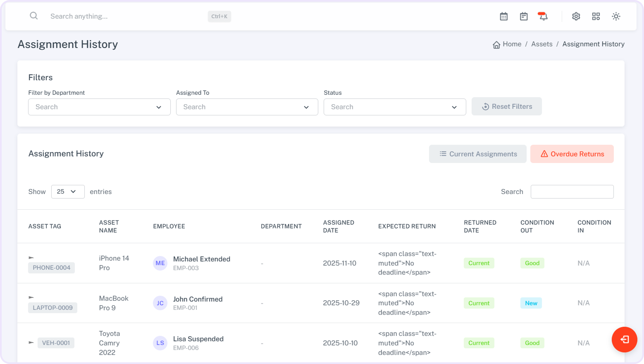644x364 pixels.
Task: Toggle light/dark theme with sun icon
Action: click(x=616, y=17)
